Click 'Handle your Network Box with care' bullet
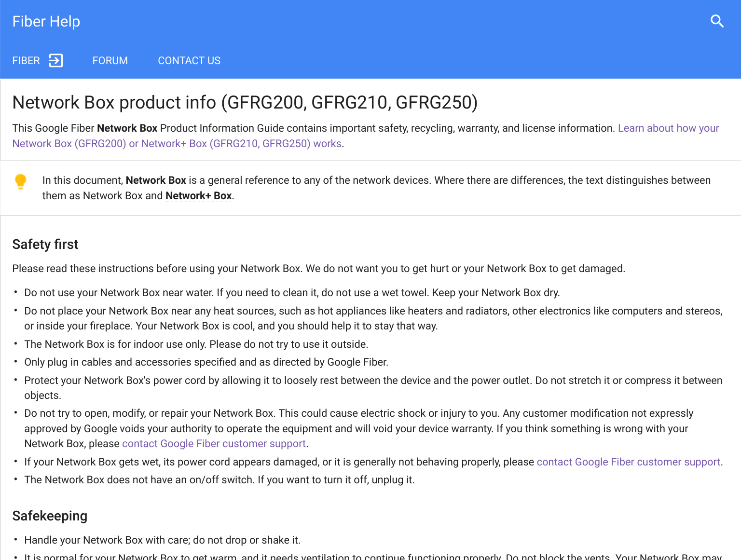Image resolution: width=741 pixels, height=560 pixels. tap(163, 540)
